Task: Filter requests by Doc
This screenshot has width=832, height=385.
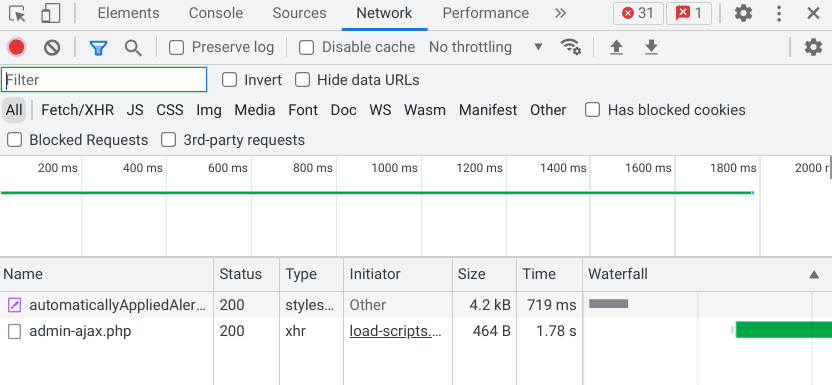Action: point(344,110)
